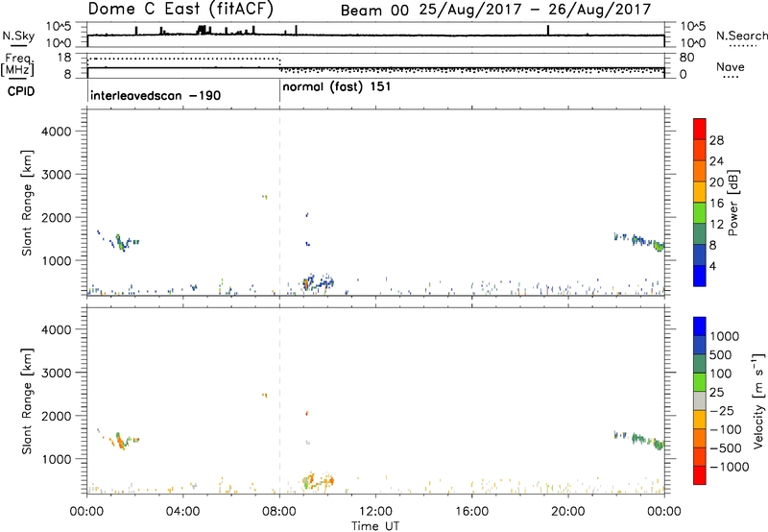Click the gray band of the velocity colorbar
This screenshot has width=768, height=532.
[700, 400]
